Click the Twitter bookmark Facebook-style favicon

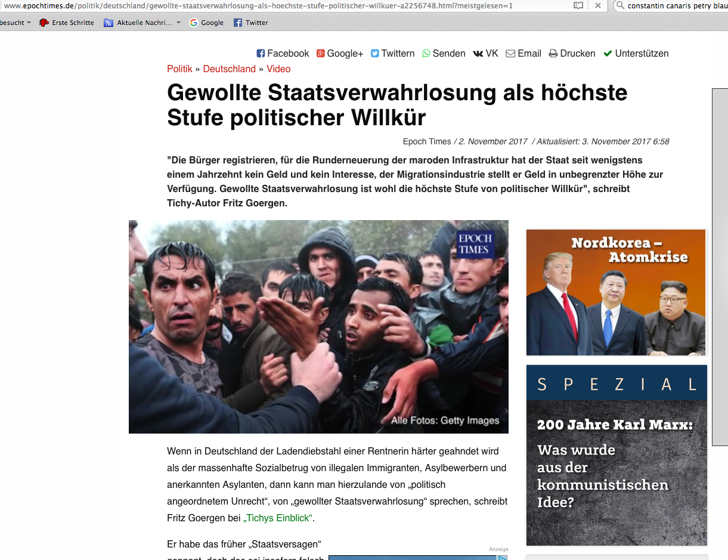(x=238, y=23)
